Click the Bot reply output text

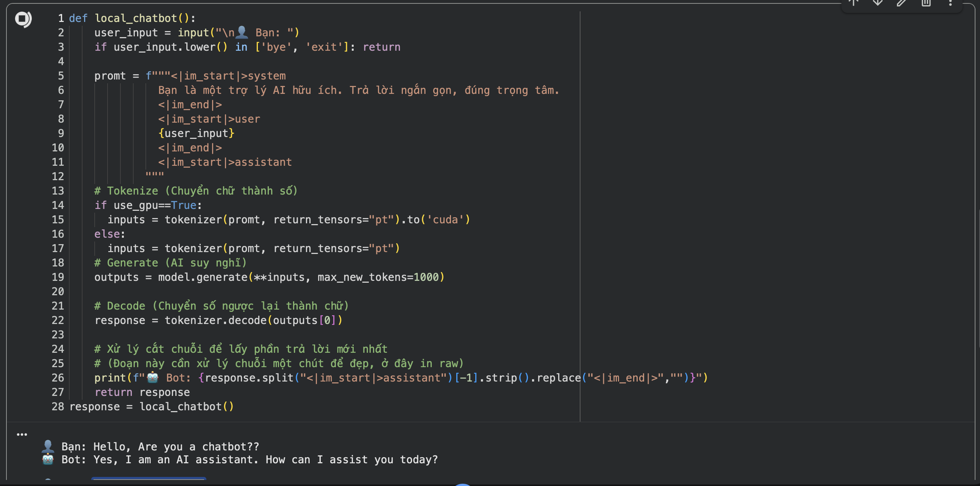click(x=249, y=460)
